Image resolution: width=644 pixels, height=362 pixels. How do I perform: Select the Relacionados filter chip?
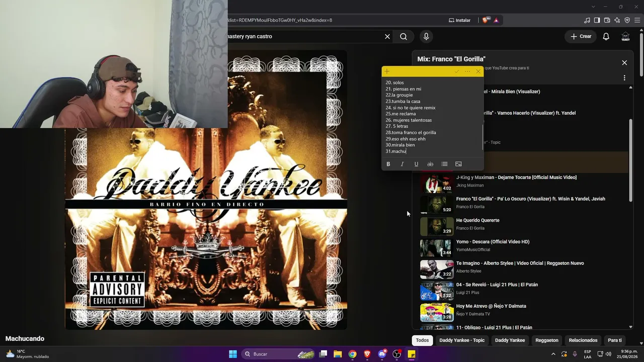click(x=583, y=340)
